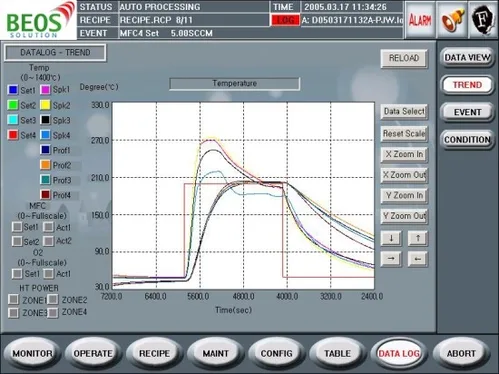Click the Y Zoom In button

404,196
